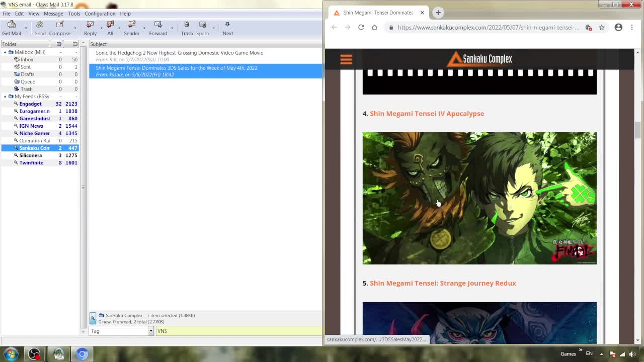Open the Sankaku Complex hamburger menu

pos(346,60)
